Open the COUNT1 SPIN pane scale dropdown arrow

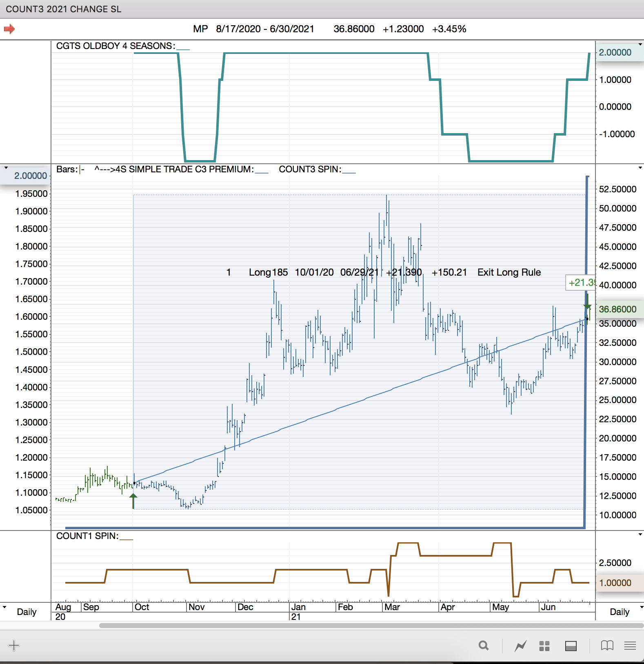[x=640, y=534]
